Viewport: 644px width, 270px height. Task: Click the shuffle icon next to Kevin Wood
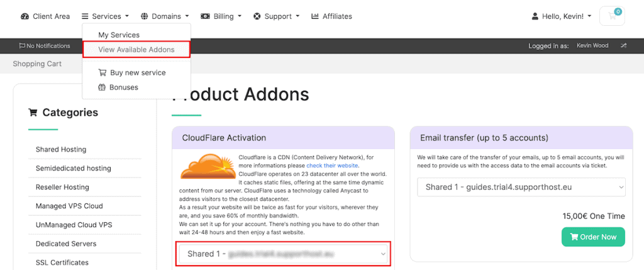623,46
